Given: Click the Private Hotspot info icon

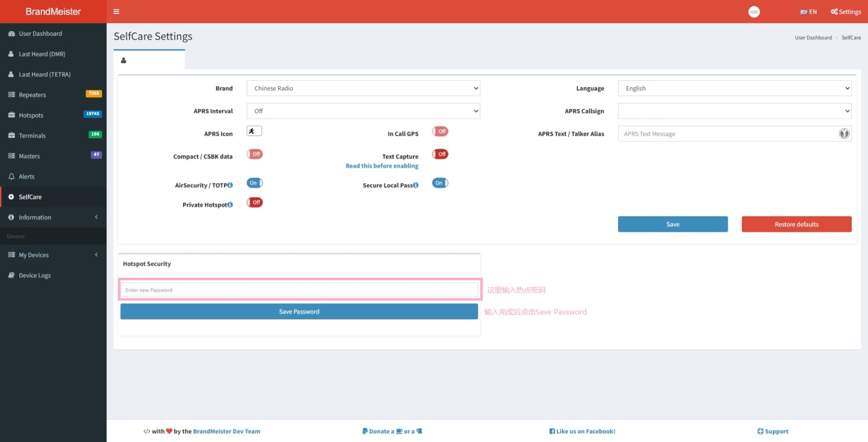Looking at the screenshot, I should click(230, 205).
